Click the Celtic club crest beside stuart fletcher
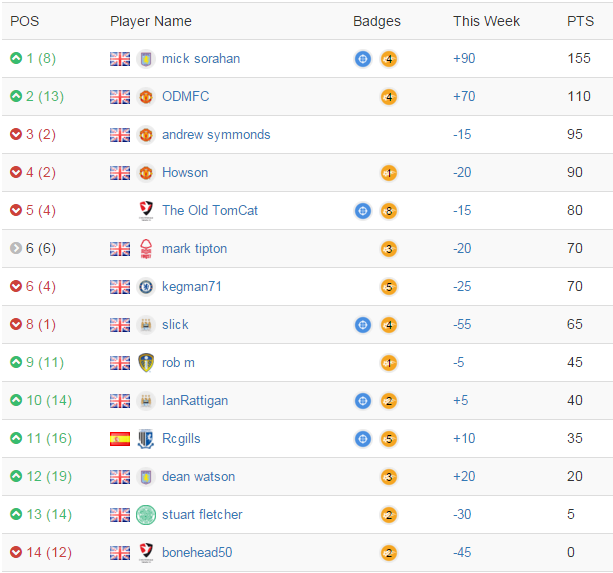 [146, 514]
